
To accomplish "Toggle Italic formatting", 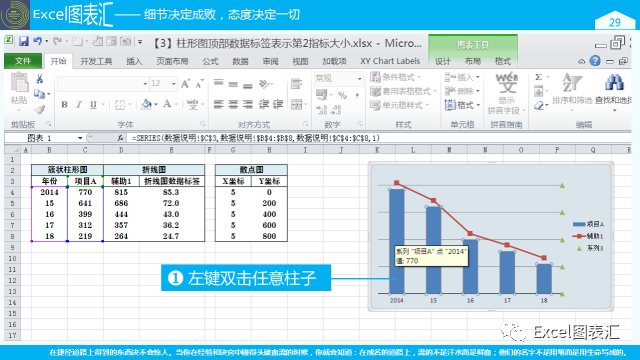I will (x=79, y=104).
